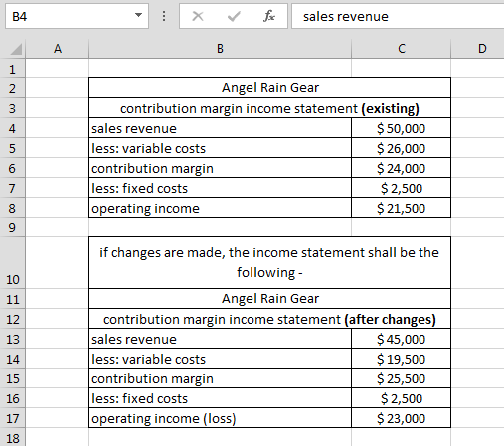The width and height of the screenshot is (504, 446).
Task: Expand the Name Box dropdown arrow
Action: tap(138, 15)
